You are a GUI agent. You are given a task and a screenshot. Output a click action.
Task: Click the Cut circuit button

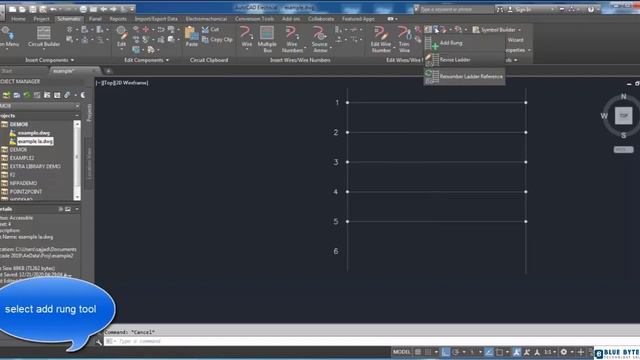point(211,29)
